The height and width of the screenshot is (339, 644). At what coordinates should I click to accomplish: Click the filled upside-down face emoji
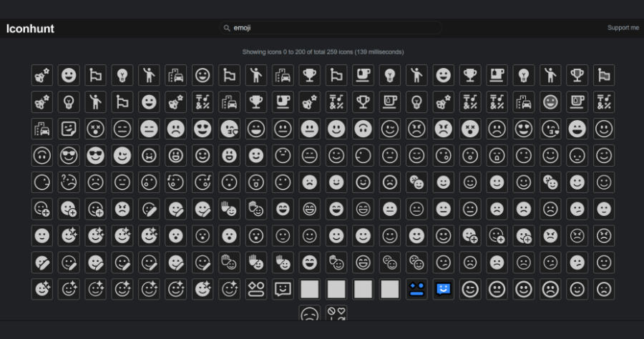coord(363,129)
